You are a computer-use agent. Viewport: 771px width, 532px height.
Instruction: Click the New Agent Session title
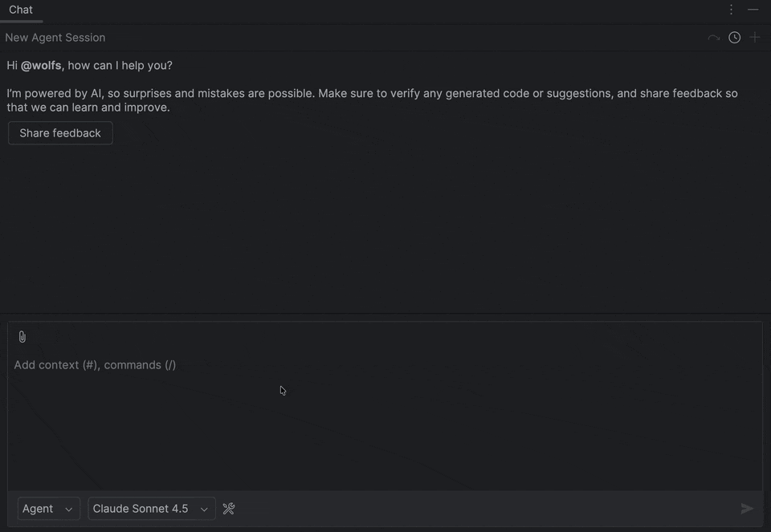point(55,37)
